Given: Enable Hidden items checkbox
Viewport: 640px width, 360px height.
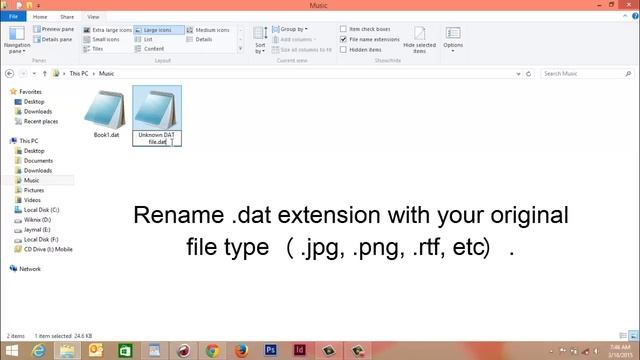Looking at the screenshot, I should click(343, 50).
